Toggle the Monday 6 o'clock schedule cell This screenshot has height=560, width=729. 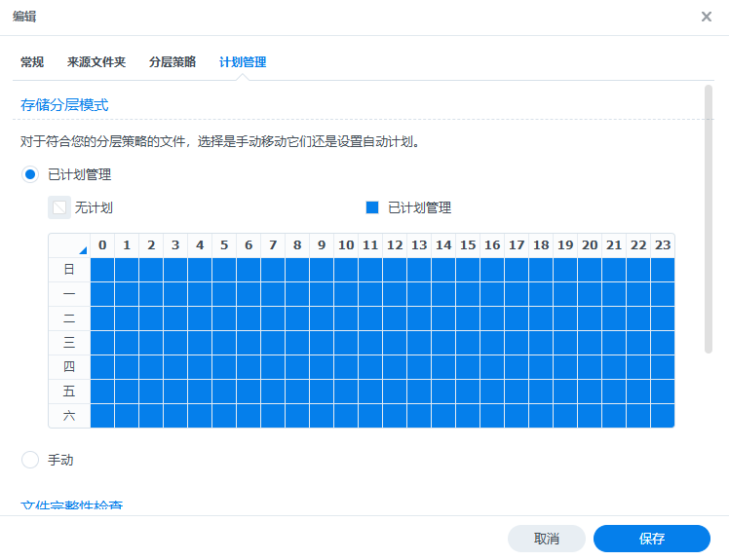pyautogui.click(x=249, y=294)
